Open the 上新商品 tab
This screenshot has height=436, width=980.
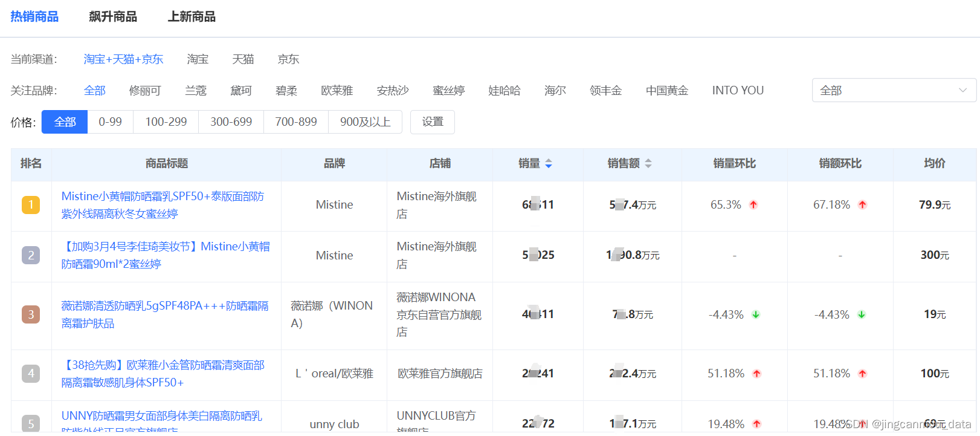pos(192,16)
